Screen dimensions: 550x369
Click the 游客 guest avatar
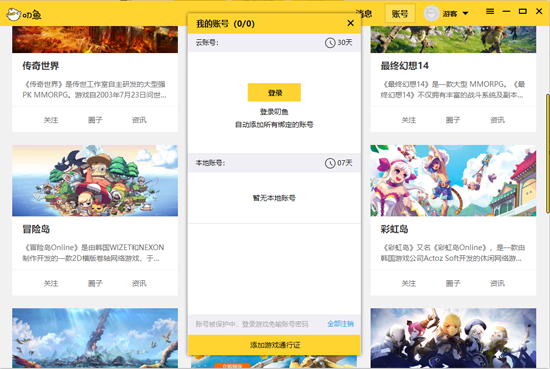click(431, 13)
